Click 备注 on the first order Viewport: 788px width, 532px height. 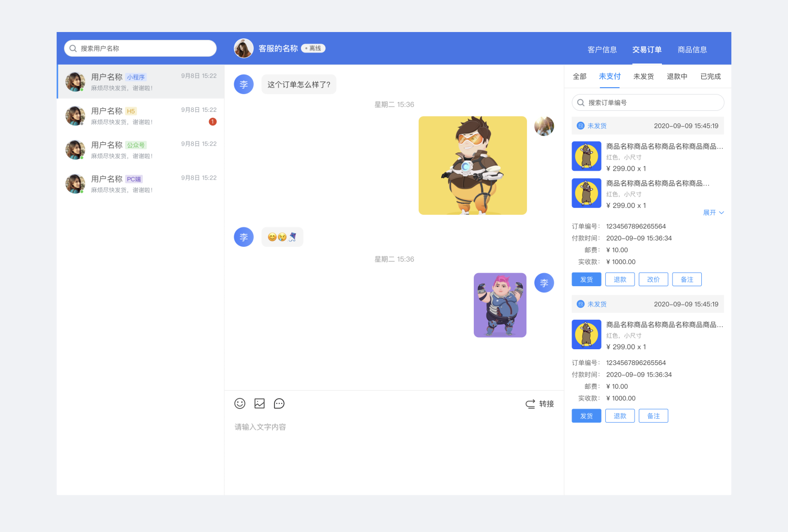pyautogui.click(x=687, y=279)
